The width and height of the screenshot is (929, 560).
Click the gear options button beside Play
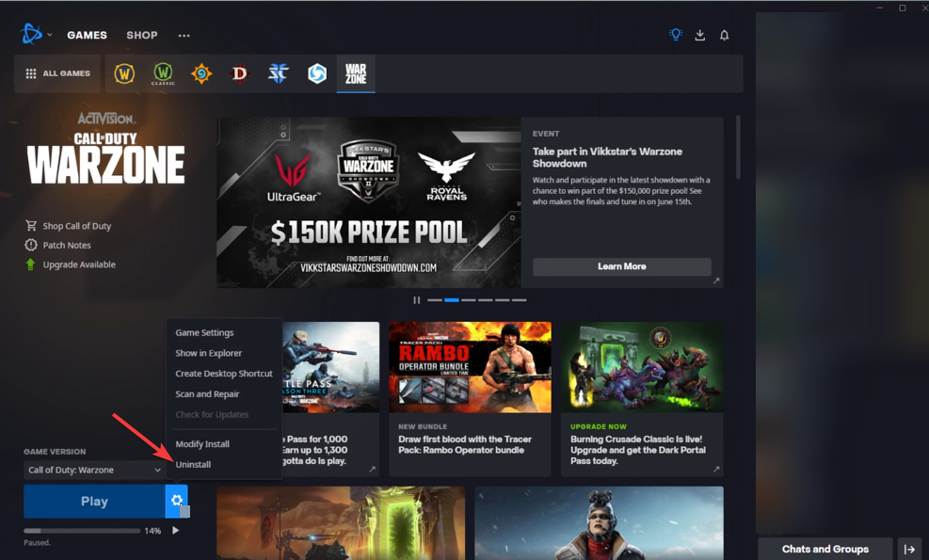(x=177, y=502)
